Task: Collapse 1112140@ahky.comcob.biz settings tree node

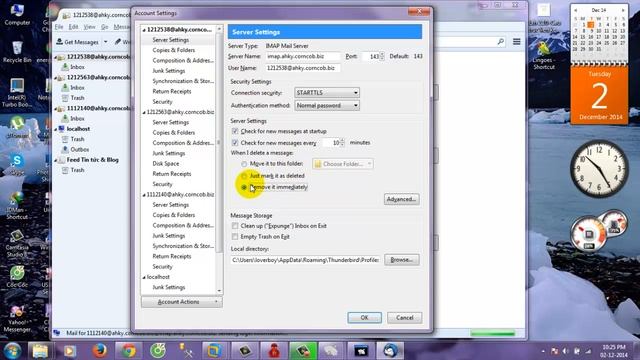Action: click(x=144, y=195)
